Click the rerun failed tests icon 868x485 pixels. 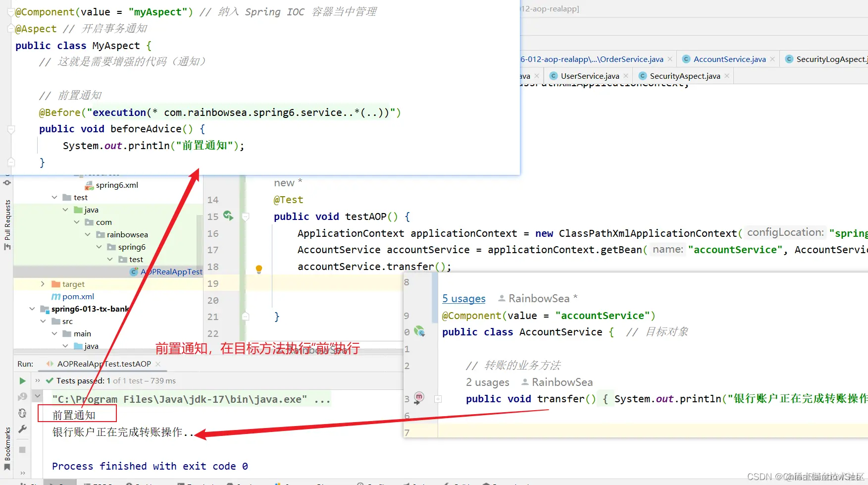click(22, 397)
